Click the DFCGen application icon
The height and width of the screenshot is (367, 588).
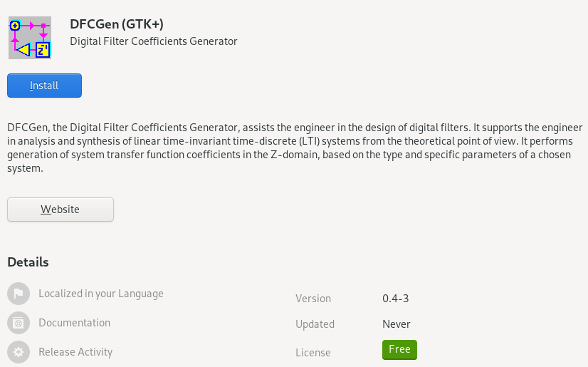click(30, 38)
